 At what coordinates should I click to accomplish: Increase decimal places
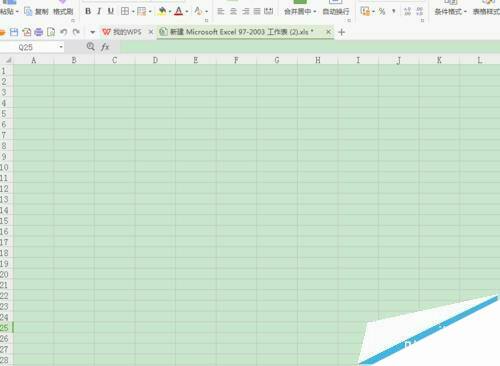tap(407, 11)
